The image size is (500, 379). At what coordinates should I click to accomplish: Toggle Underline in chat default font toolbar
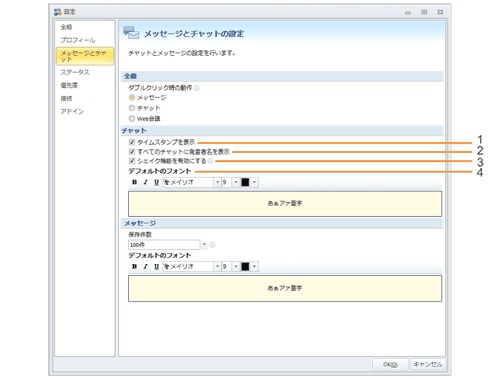coord(156,182)
